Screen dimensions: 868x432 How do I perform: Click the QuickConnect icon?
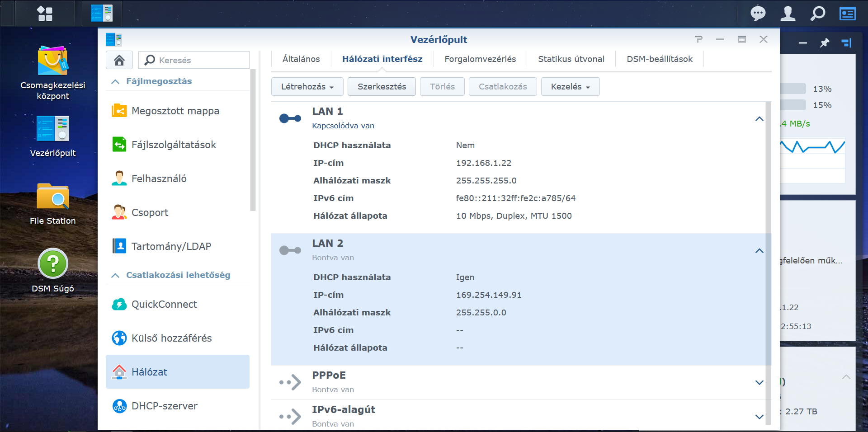tap(119, 304)
